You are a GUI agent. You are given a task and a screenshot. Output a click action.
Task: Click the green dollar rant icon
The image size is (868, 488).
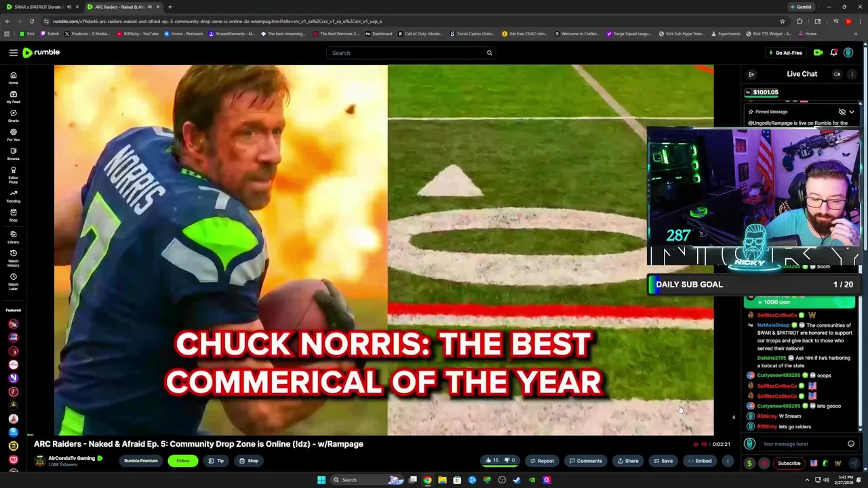749,464
